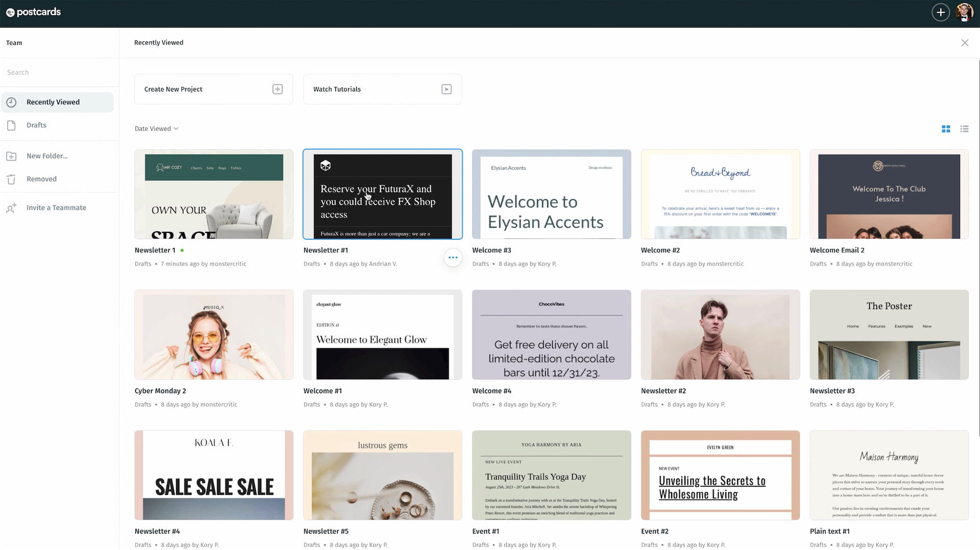This screenshot has width=980, height=550.
Task: Open Welcome #3 Elysian Accents thumbnail
Action: (x=551, y=194)
